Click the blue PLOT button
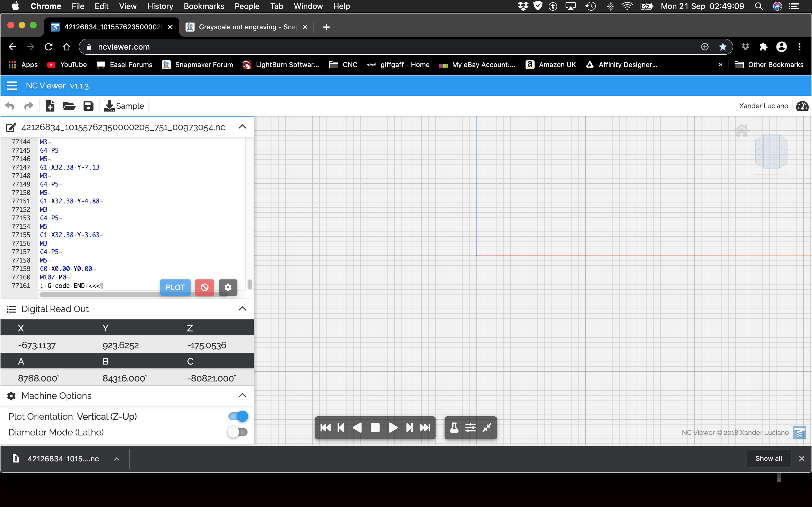 pos(175,287)
